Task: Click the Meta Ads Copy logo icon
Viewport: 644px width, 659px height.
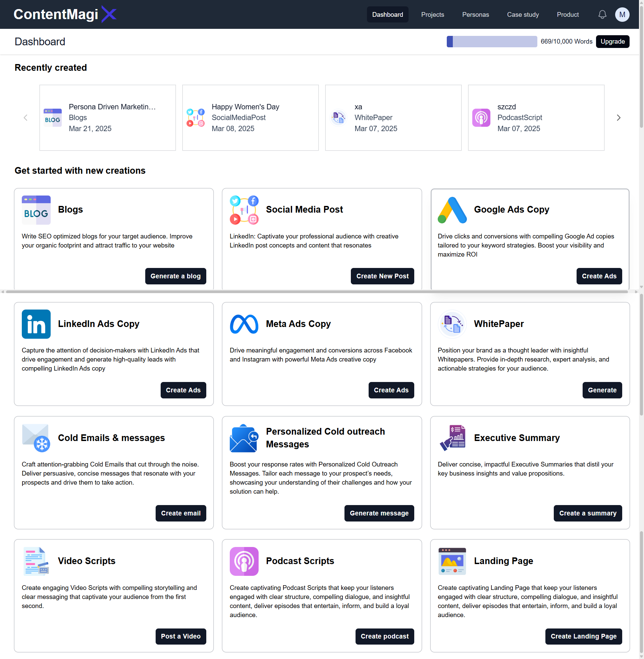Action: pos(244,324)
